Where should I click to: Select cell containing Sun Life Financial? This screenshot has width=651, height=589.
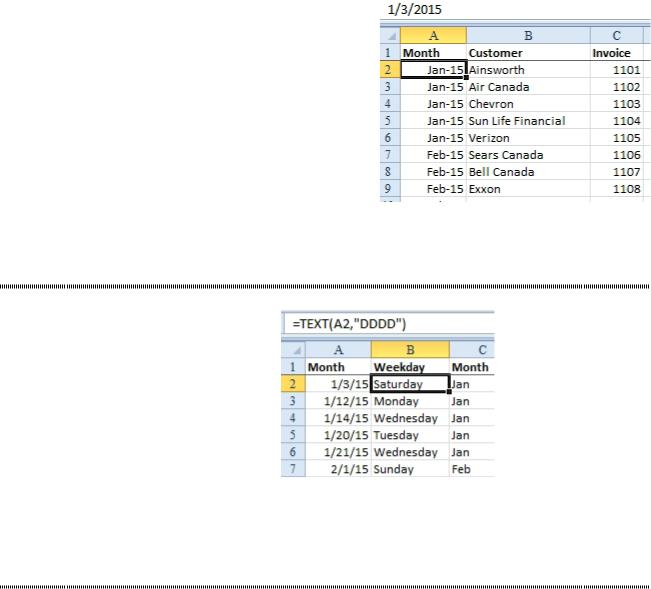coord(528,121)
